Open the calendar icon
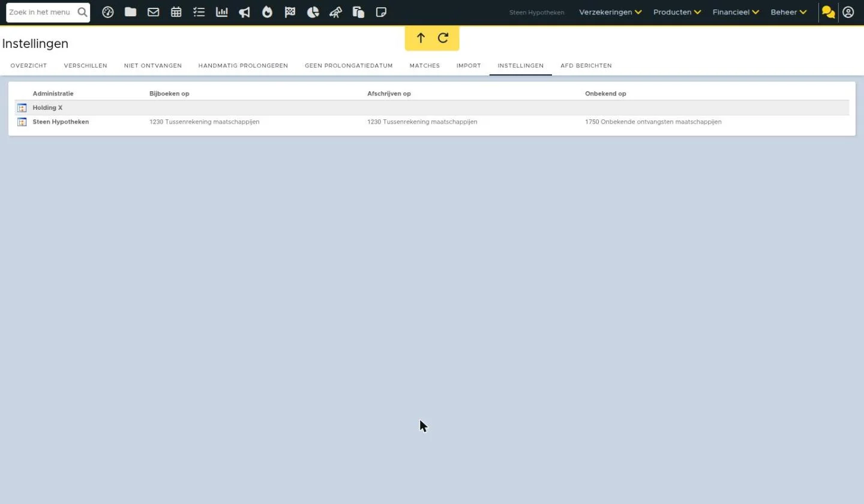The width and height of the screenshot is (864, 504). (x=176, y=12)
